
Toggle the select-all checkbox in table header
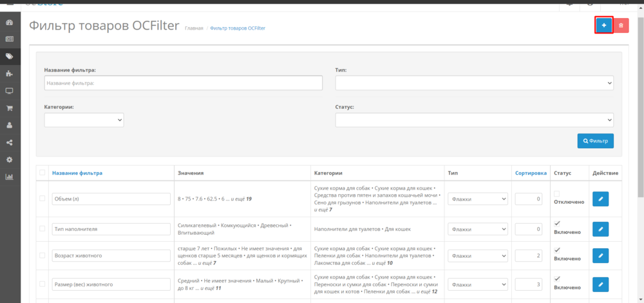coord(43,172)
